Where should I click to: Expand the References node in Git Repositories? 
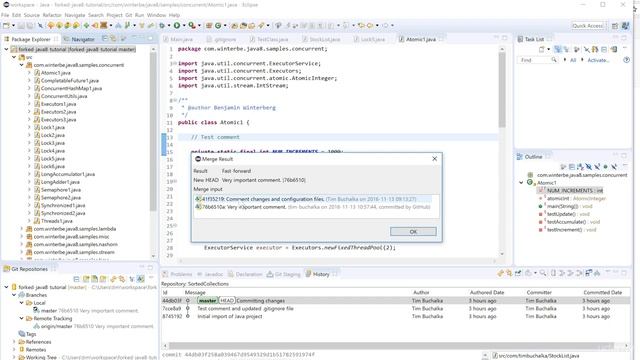tap(14, 342)
